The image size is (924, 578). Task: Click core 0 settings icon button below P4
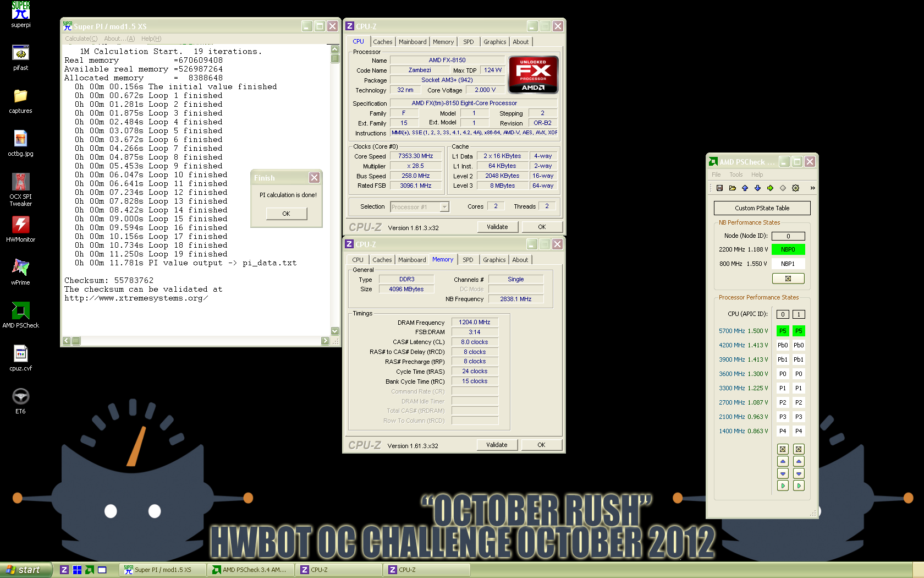(x=783, y=449)
